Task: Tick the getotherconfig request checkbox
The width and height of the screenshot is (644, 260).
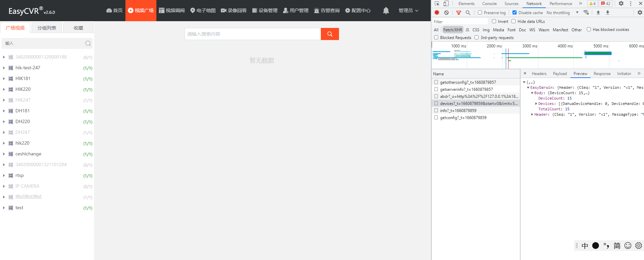Action: (436, 82)
